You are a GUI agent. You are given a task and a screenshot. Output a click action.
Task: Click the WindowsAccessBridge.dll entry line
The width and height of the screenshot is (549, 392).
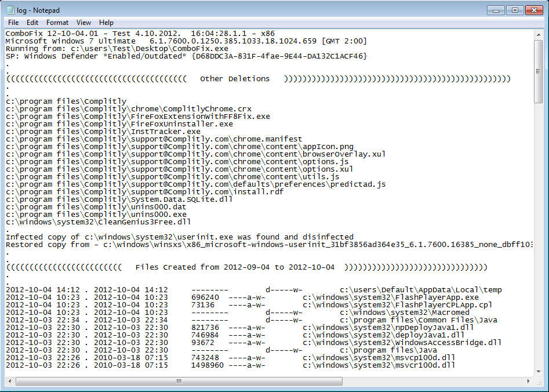[x=254, y=343]
